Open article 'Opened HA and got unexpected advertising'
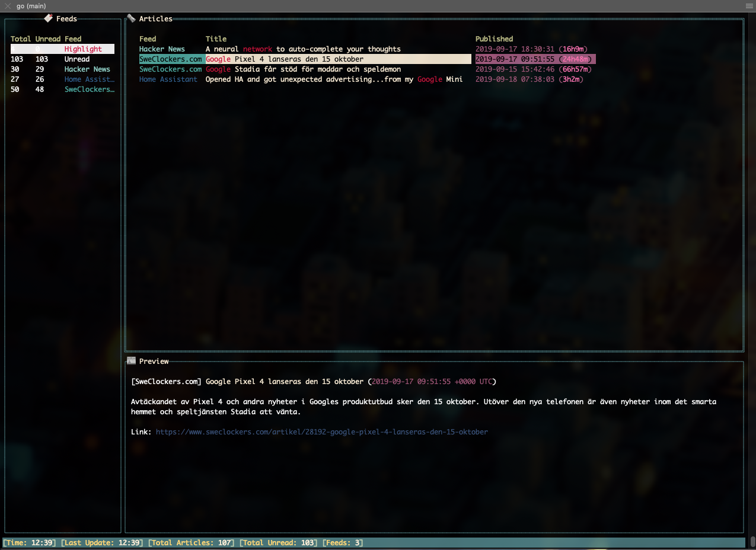 coord(334,79)
